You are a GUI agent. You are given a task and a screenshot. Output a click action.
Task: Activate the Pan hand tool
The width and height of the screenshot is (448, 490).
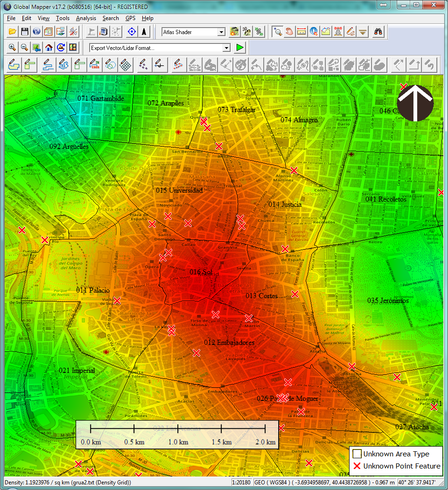click(289, 31)
